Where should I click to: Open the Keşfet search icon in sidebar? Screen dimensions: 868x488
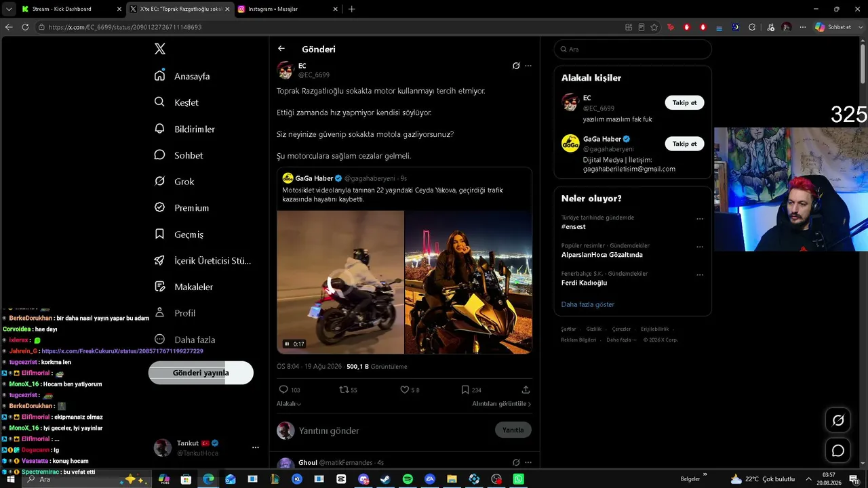[159, 102]
